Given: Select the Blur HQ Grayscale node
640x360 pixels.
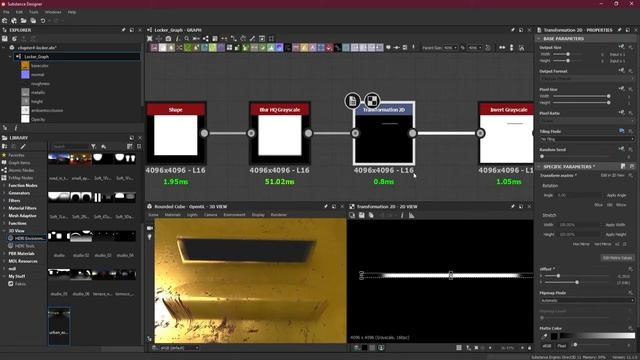Looking at the screenshot, I should [x=280, y=133].
